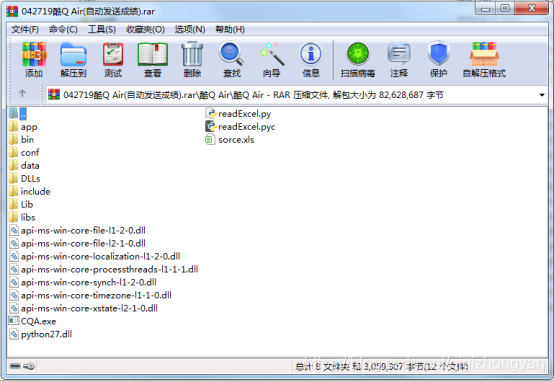
Task: Open the address path dropdown arrow
Action: 542,95
